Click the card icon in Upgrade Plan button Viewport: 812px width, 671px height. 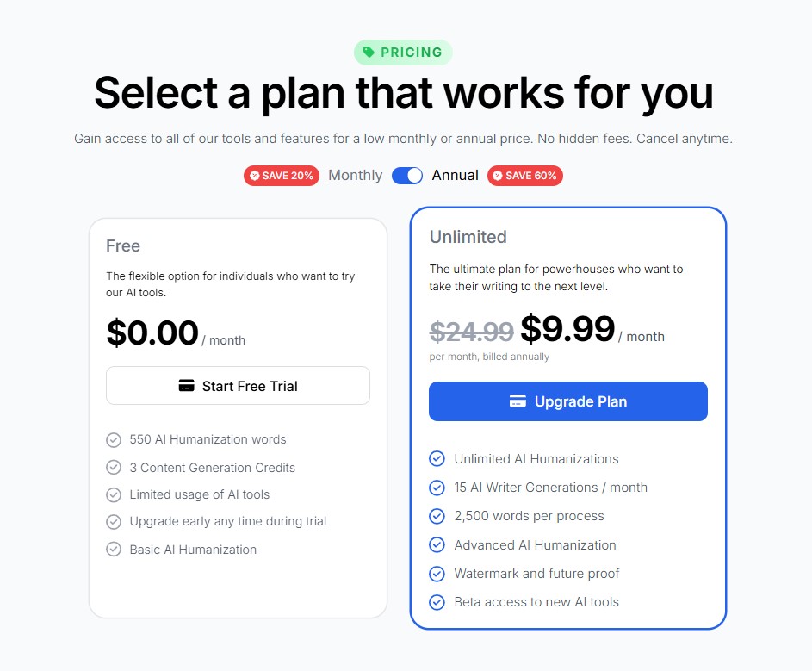point(518,401)
